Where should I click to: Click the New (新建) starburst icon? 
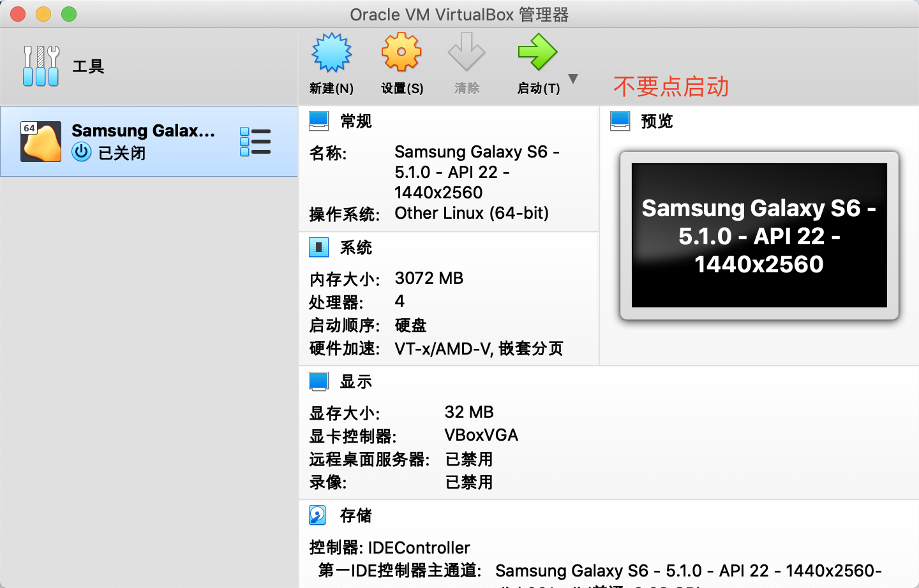coord(331,52)
